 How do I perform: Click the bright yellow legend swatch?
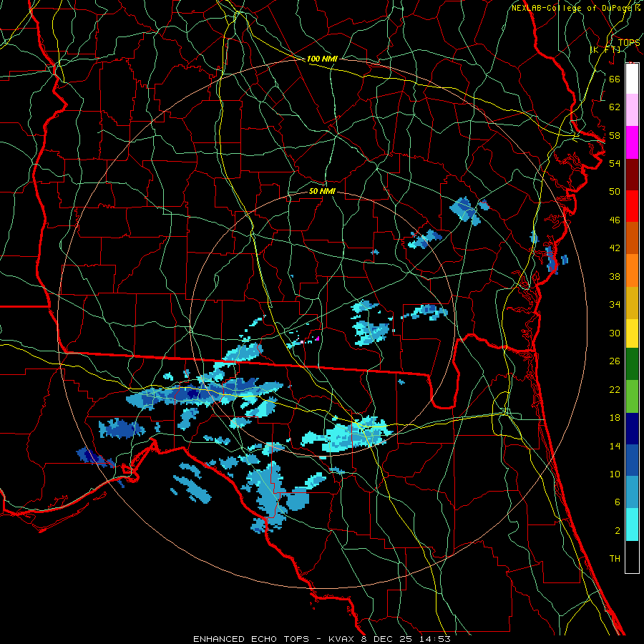click(x=632, y=333)
